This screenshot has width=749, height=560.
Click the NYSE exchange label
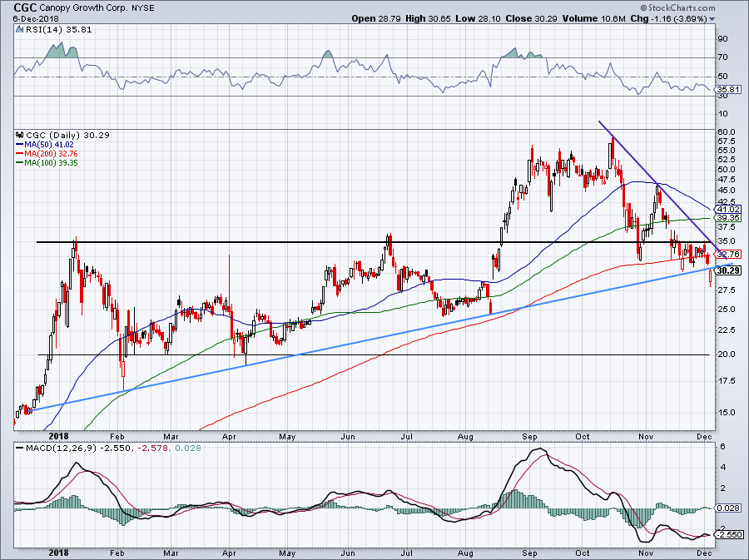click(x=141, y=8)
